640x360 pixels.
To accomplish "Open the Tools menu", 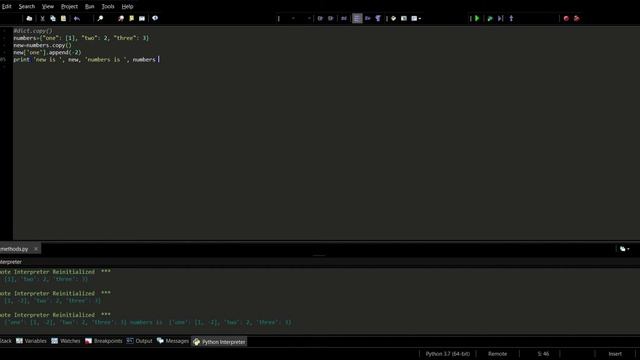I will [x=108, y=7].
